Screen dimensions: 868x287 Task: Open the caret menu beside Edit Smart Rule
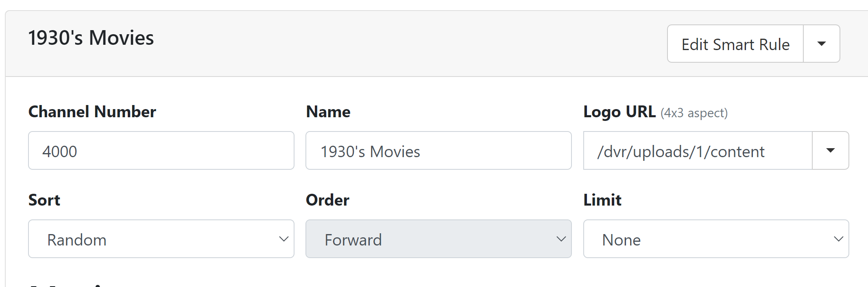822,44
